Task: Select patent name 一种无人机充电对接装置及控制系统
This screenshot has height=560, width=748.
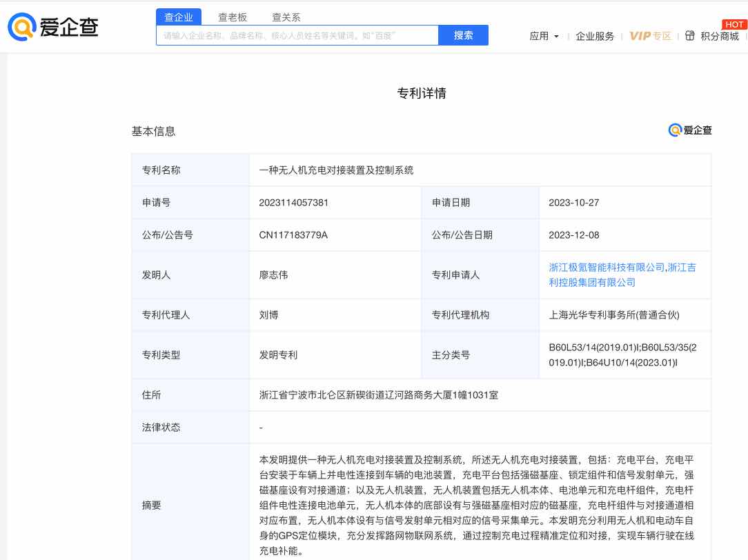Action: [336, 170]
